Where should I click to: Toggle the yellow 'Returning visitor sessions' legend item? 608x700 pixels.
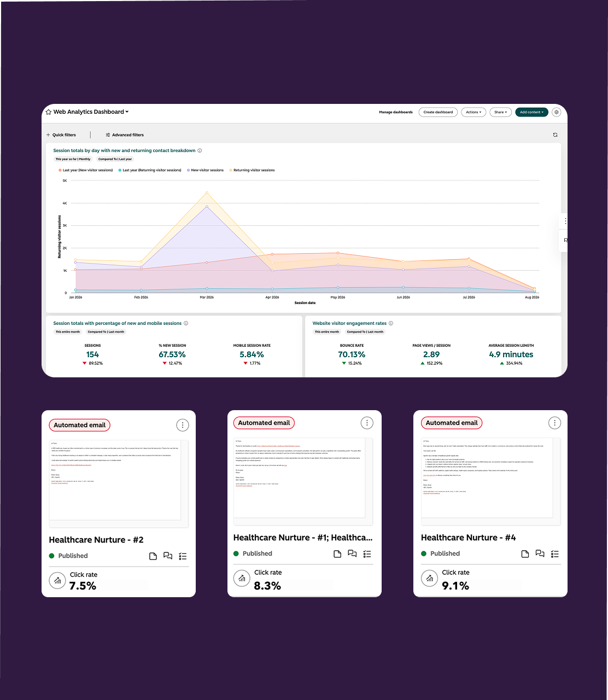(252, 170)
